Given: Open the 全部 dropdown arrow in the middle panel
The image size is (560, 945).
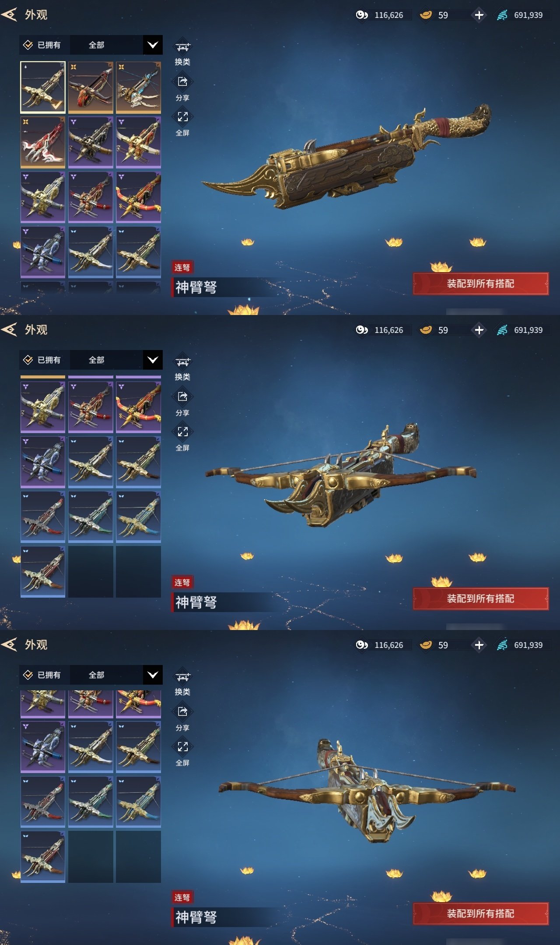Looking at the screenshot, I should click(x=153, y=360).
